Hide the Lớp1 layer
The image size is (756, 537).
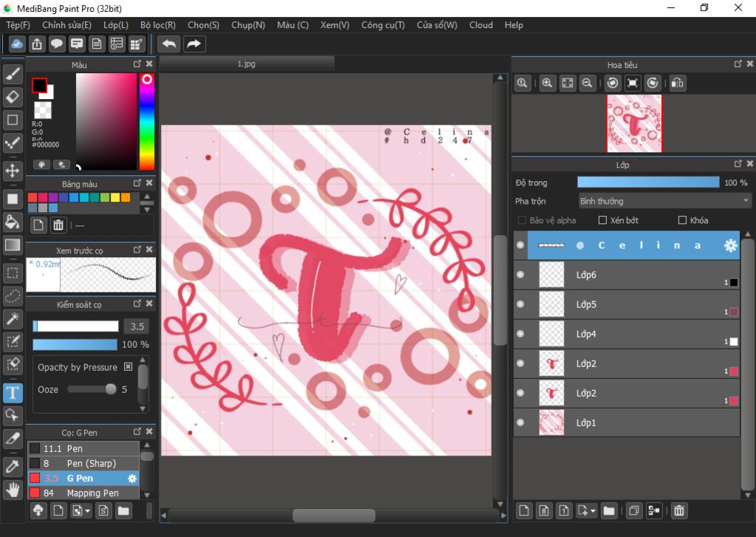520,423
